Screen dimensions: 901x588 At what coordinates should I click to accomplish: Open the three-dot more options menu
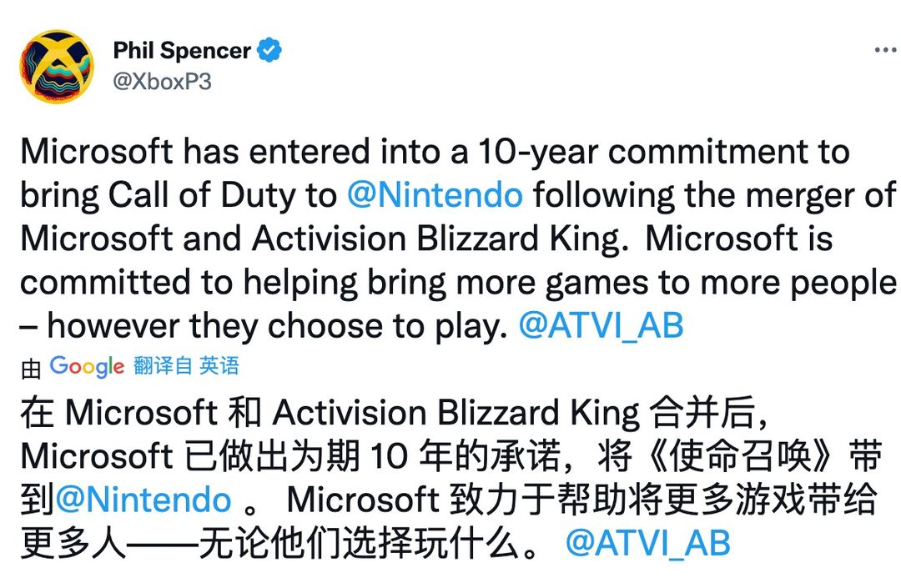tap(885, 50)
